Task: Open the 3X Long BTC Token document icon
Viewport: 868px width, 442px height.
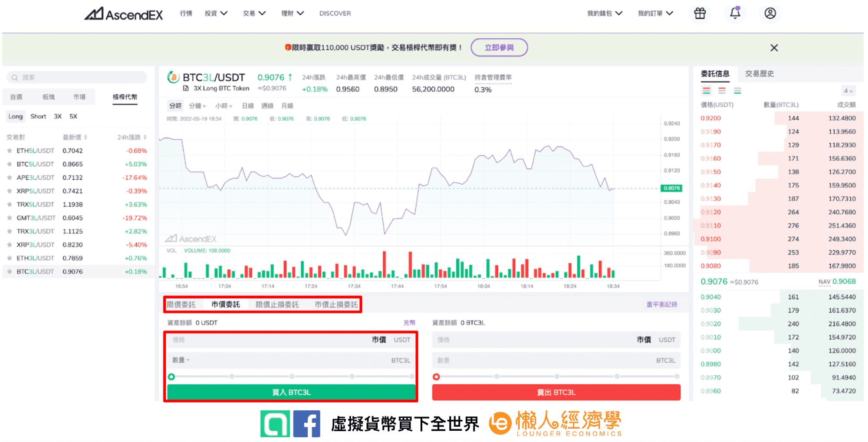Action: 186,88
